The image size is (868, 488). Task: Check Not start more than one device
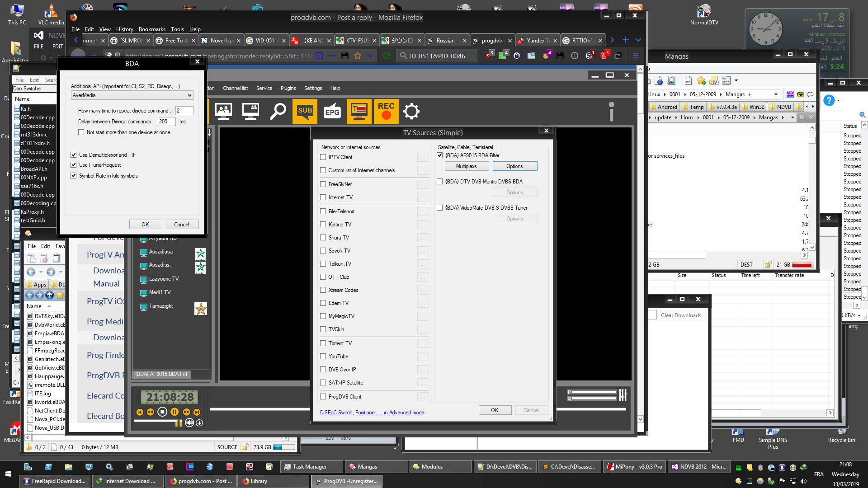click(81, 132)
